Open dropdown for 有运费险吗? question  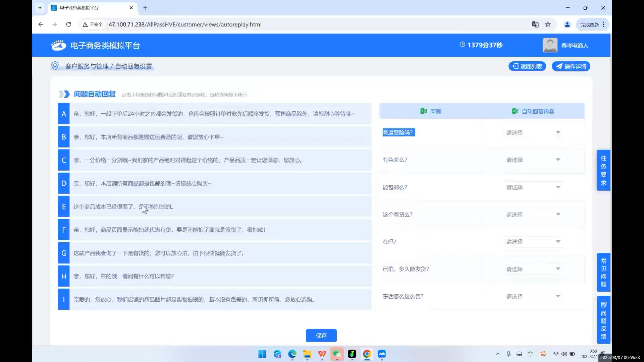coord(533,133)
